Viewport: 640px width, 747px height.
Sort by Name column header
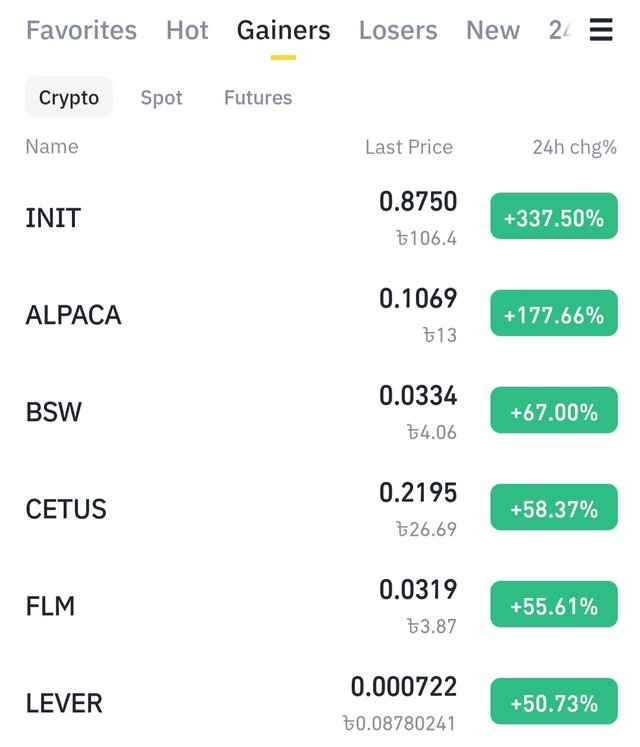click(52, 147)
